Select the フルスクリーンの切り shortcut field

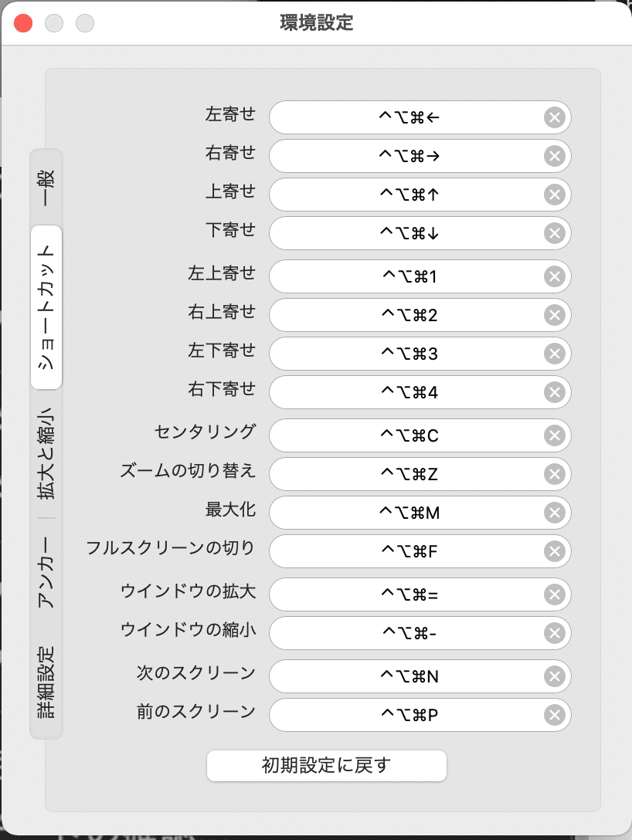(x=408, y=551)
